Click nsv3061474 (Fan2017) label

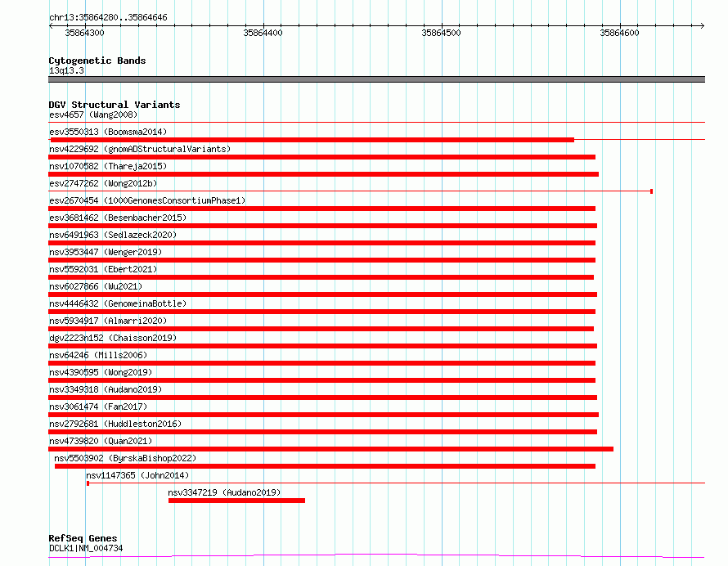98,407
